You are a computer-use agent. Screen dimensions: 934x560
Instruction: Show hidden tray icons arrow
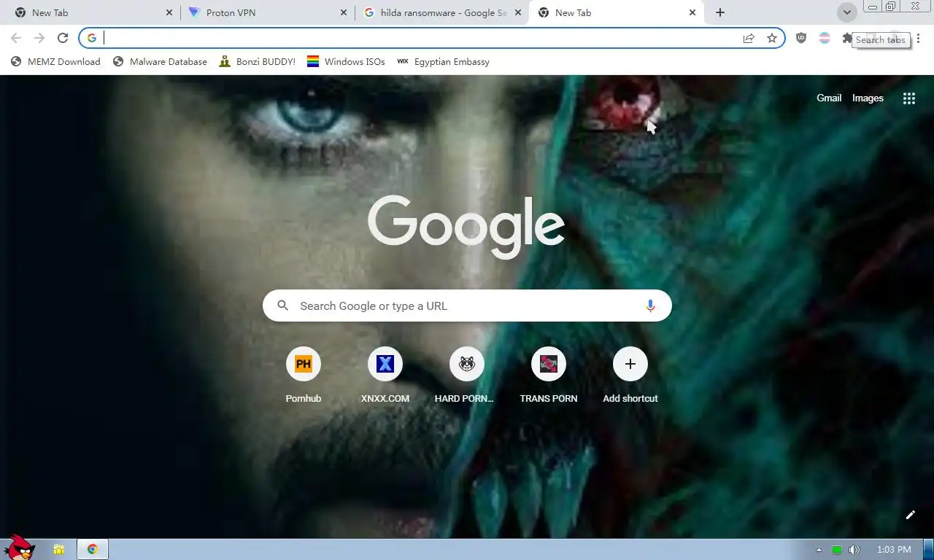coord(819,550)
